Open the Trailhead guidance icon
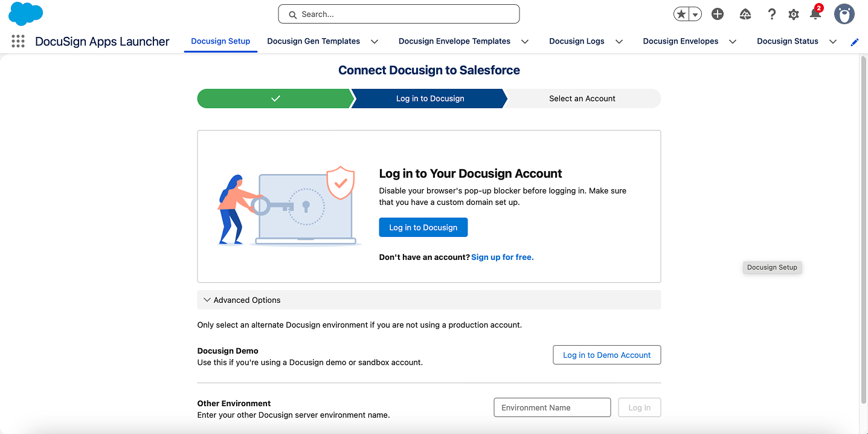The image size is (868, 434). point(745,14)
